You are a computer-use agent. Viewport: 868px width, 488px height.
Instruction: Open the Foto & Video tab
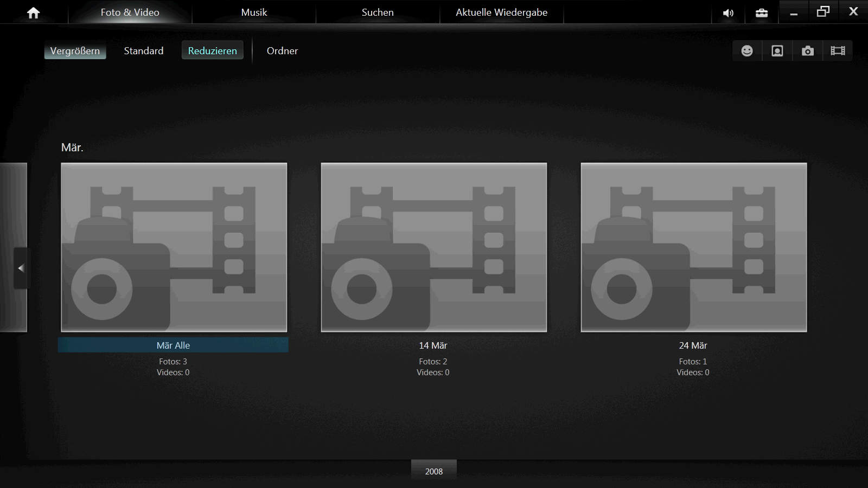(130, 12)
